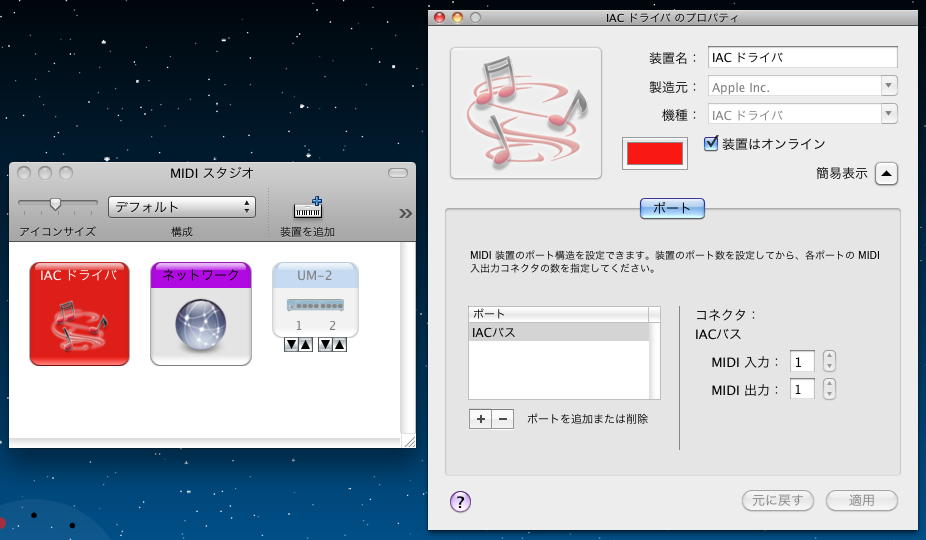The width and height of the screenshot is (926, 540).
Task: Select the ネットワーク device icon
Action: point(201,314)
